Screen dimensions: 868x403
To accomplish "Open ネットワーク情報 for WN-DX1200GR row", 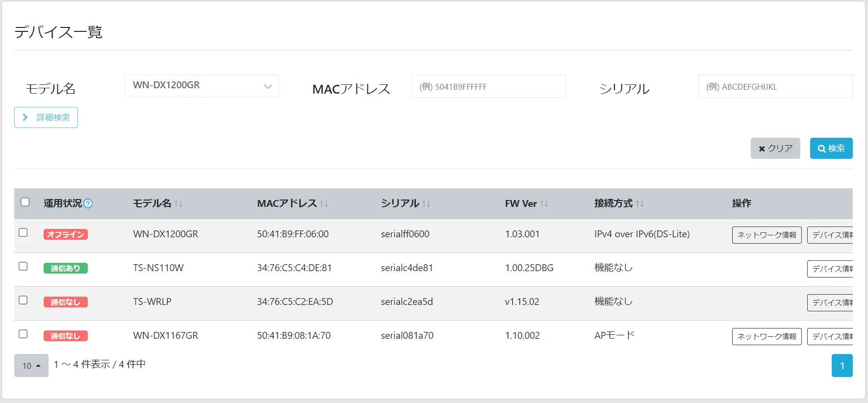I will [x=767, y=235].
